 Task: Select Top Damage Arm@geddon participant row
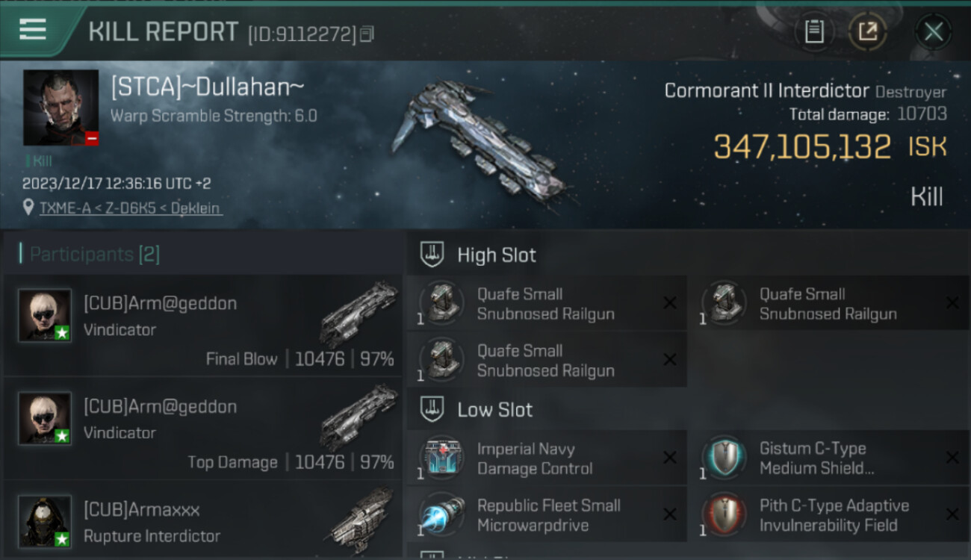coord(203,429)
